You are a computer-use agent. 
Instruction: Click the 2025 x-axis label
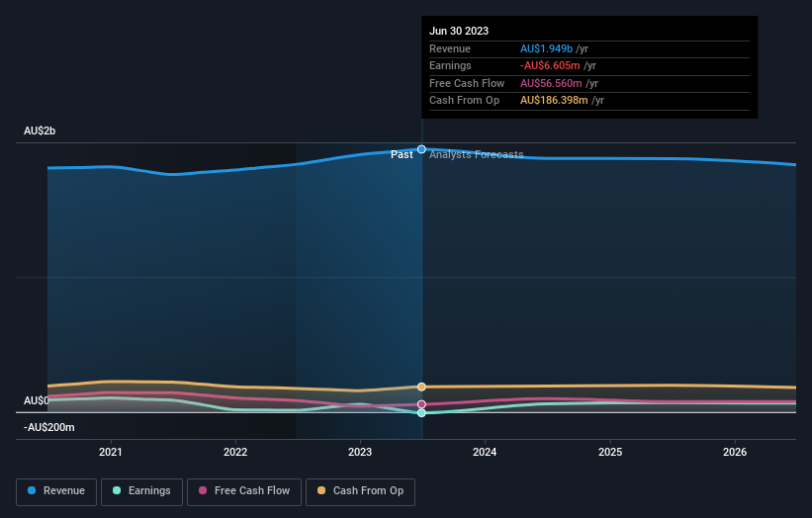click(610, 453)
